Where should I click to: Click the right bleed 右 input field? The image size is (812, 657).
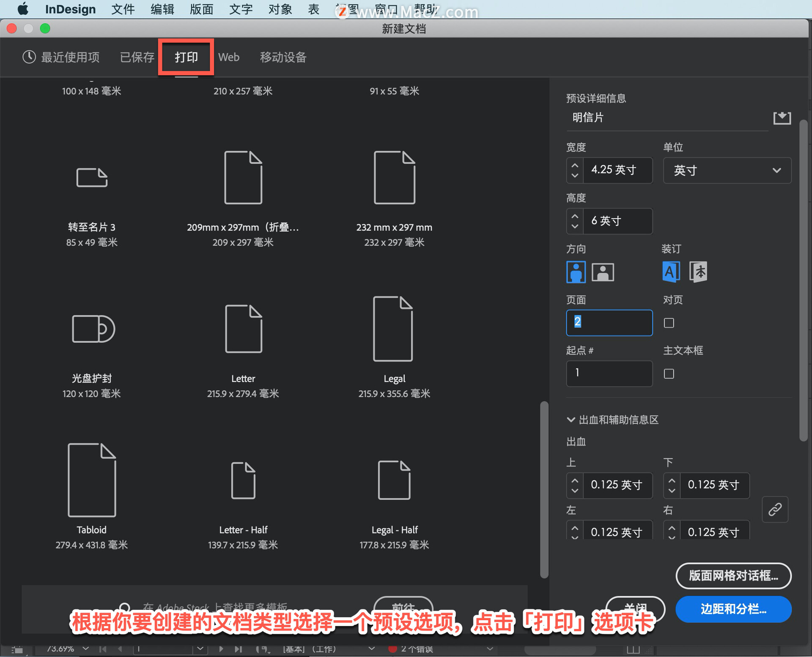(715, 531)
